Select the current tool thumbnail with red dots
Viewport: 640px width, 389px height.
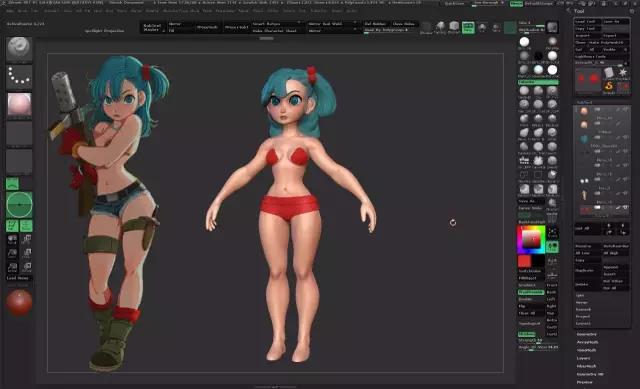coord(588,79)
